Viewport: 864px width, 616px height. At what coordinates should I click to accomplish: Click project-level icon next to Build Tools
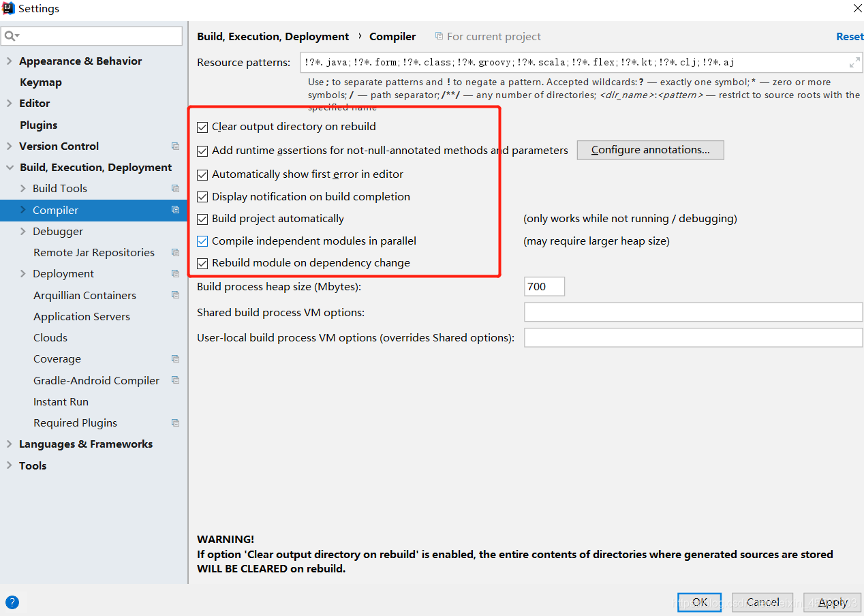pos(175,188)
